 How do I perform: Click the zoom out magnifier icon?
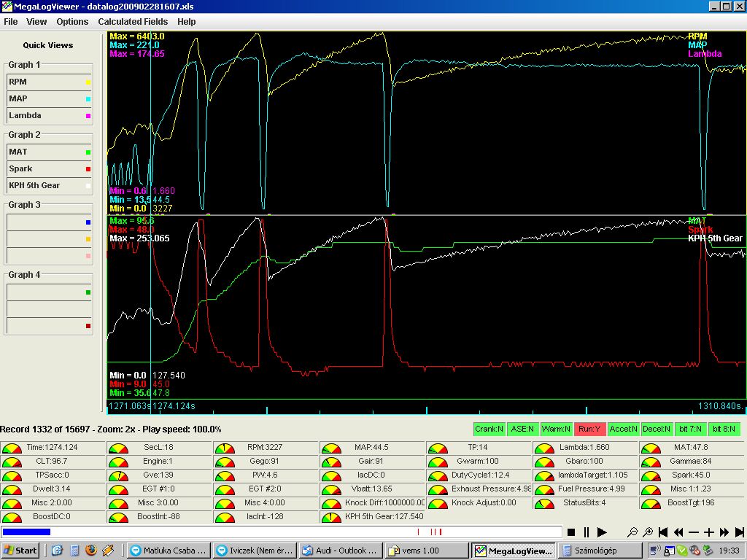(x=632, y=533)
